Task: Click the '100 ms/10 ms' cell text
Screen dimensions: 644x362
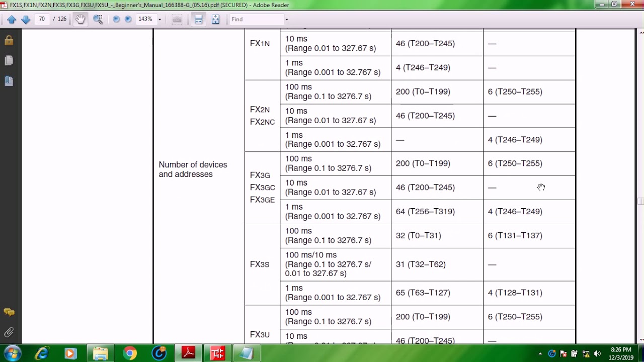Action: [x=310, y=255]
